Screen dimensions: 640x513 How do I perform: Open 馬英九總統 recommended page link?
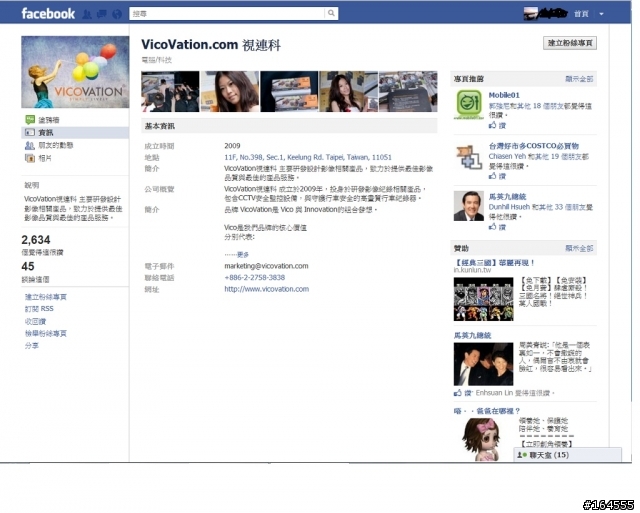tap(507, 197)
